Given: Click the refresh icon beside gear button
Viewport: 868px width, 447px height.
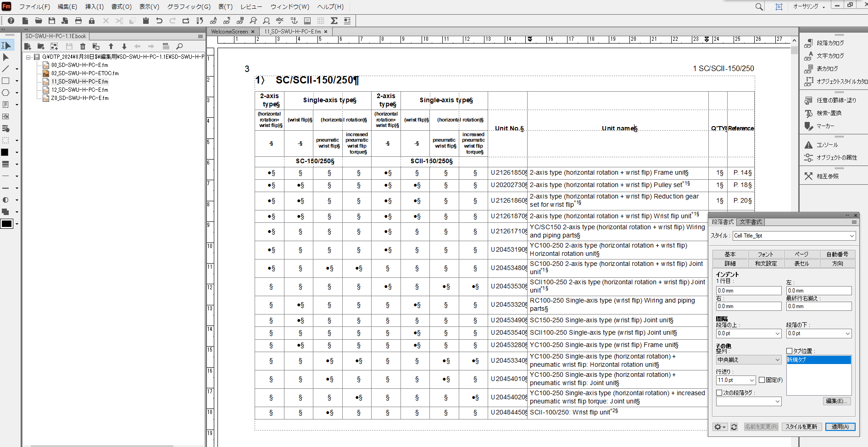Looking at the screenshot, I should (734, 427).
